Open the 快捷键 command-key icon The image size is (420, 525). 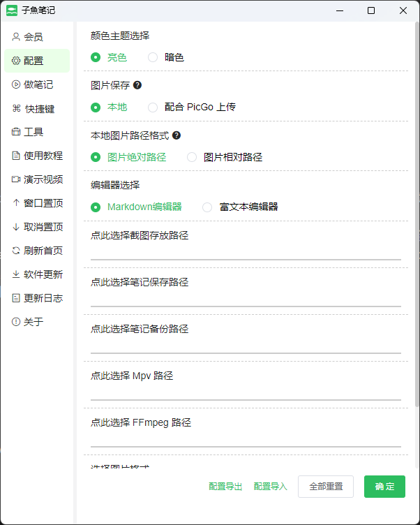coord(17,108)
